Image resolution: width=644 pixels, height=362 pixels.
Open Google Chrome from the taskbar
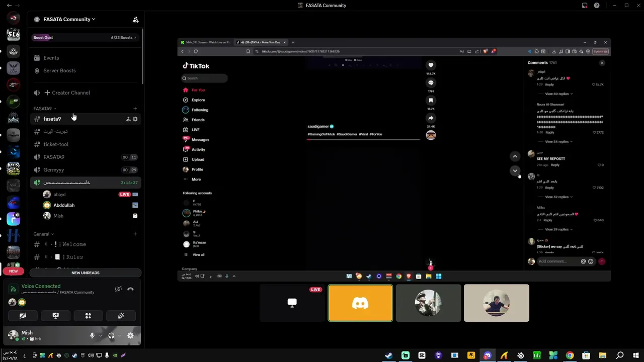(570, 355)
